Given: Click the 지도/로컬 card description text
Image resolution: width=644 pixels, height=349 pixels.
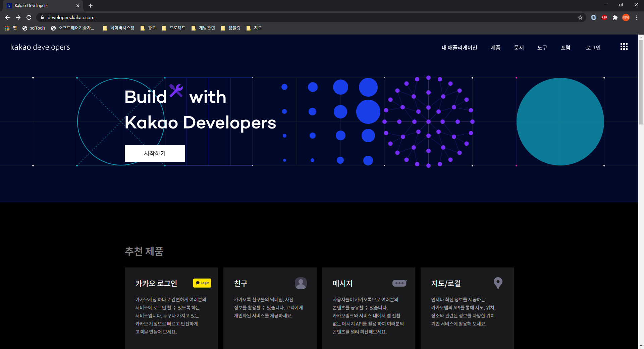Looking at the screenshot, I should 463,311.
